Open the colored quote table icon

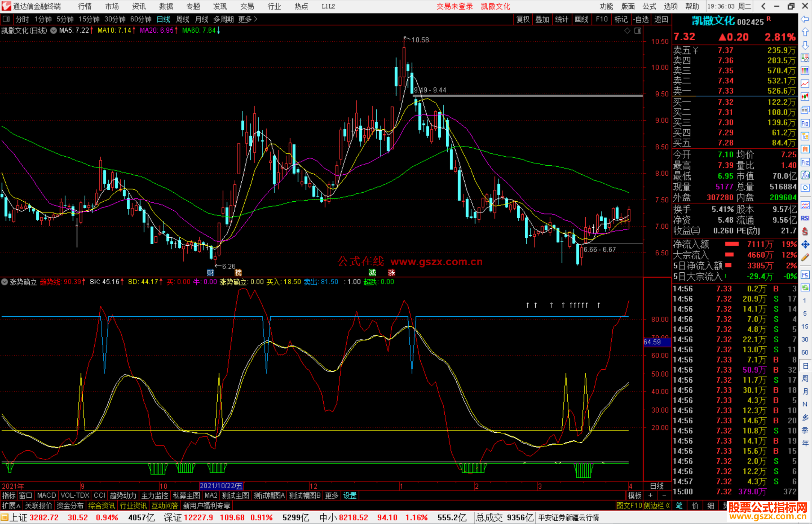click(x=805, y=71)
